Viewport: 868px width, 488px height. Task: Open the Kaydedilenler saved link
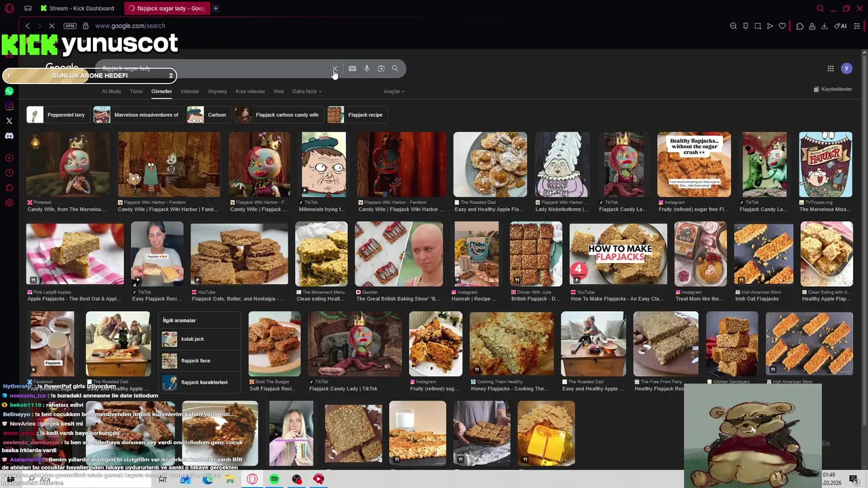(833, 89)
